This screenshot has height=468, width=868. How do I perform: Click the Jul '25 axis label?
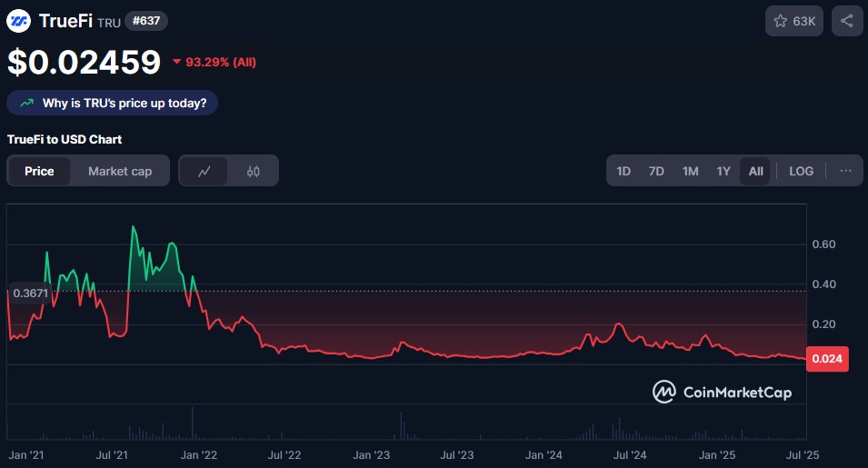pos(803,454)
